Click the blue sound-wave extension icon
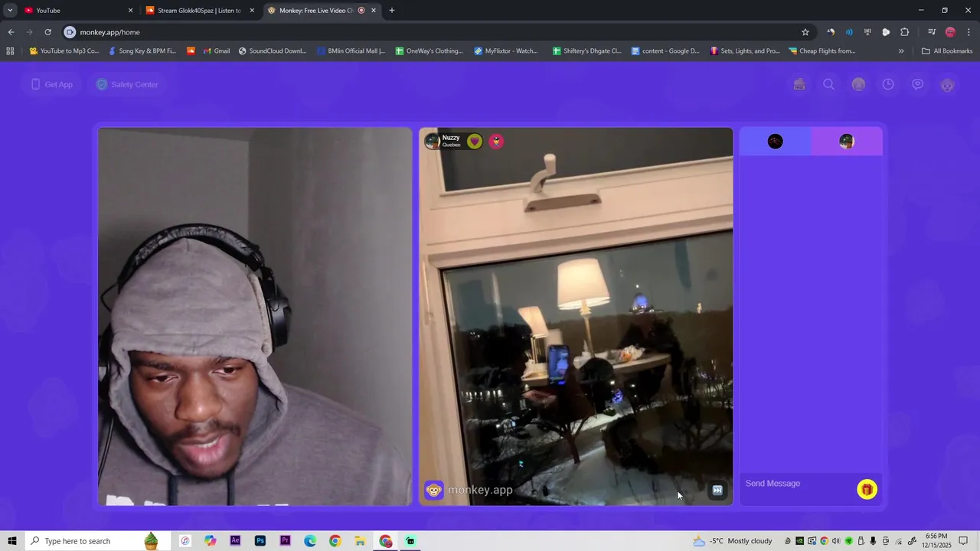980x551 pixels. (x=849, y=32)
